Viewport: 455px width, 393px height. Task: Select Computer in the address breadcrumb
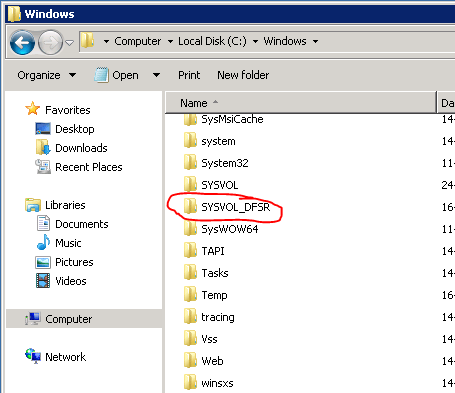tap(138, 41)
